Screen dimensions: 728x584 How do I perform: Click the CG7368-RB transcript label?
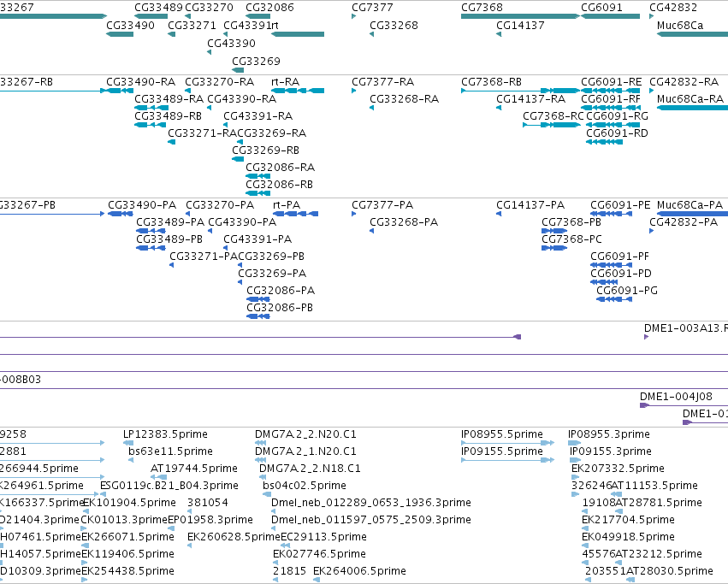tap(491, 82)
